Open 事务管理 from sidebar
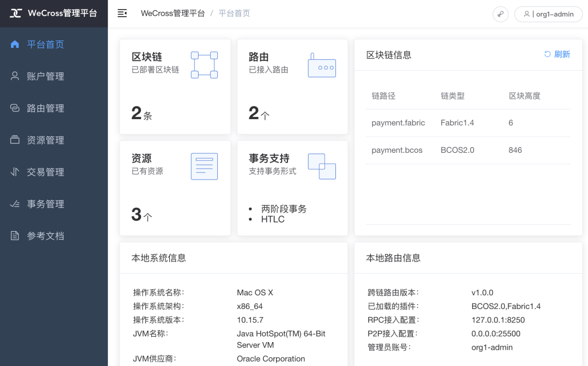The height and width of the screenshot is (366, 588). pyautogui.click(x=54, y=204)
